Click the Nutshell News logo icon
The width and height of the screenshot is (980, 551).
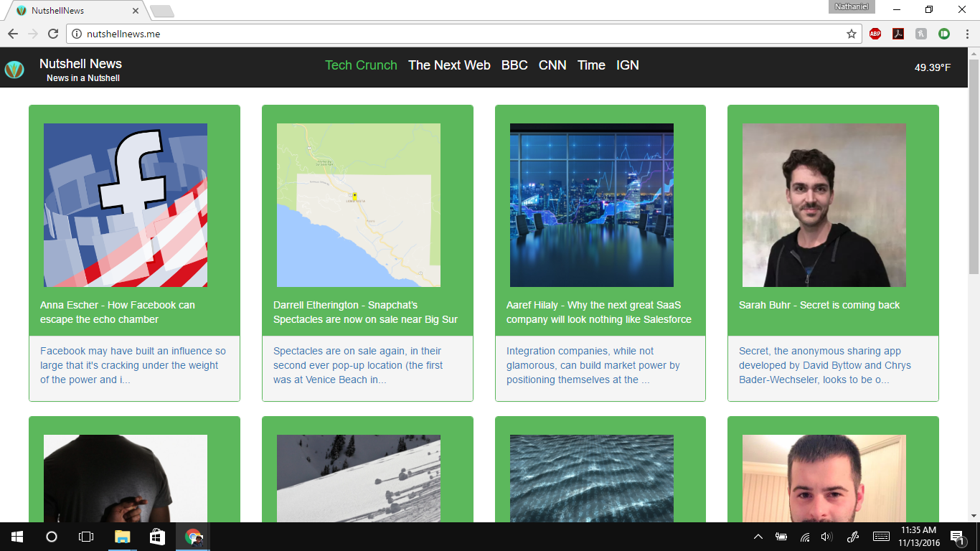coord(14,70)
